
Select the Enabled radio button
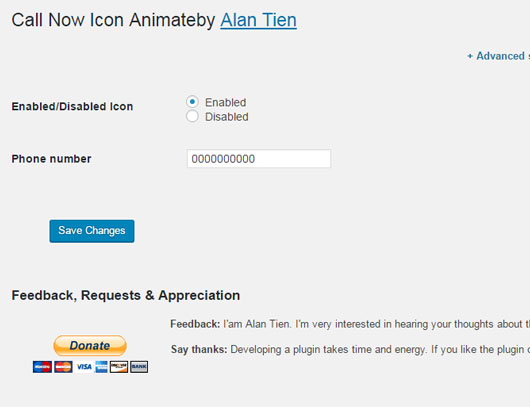tap(192, 102)
